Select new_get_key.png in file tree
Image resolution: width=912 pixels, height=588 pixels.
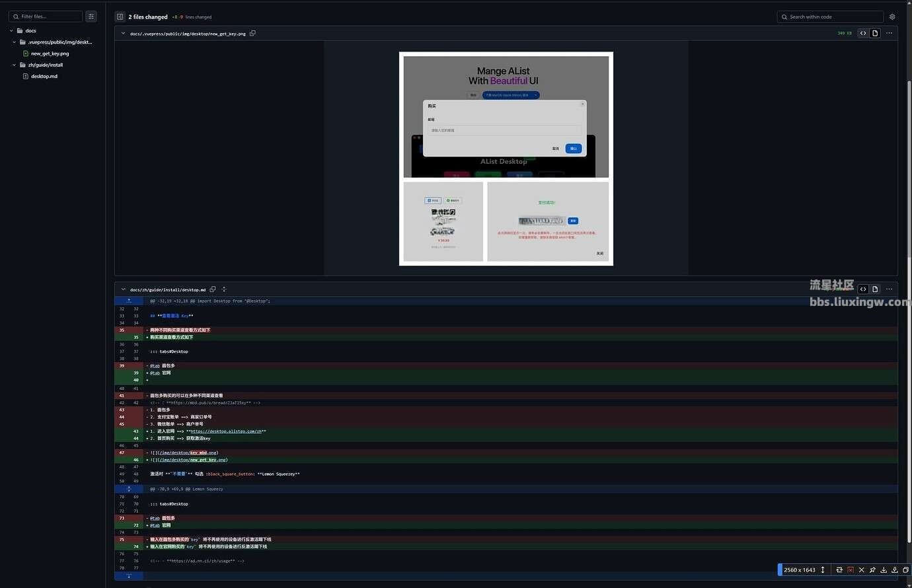pos(50,54)
